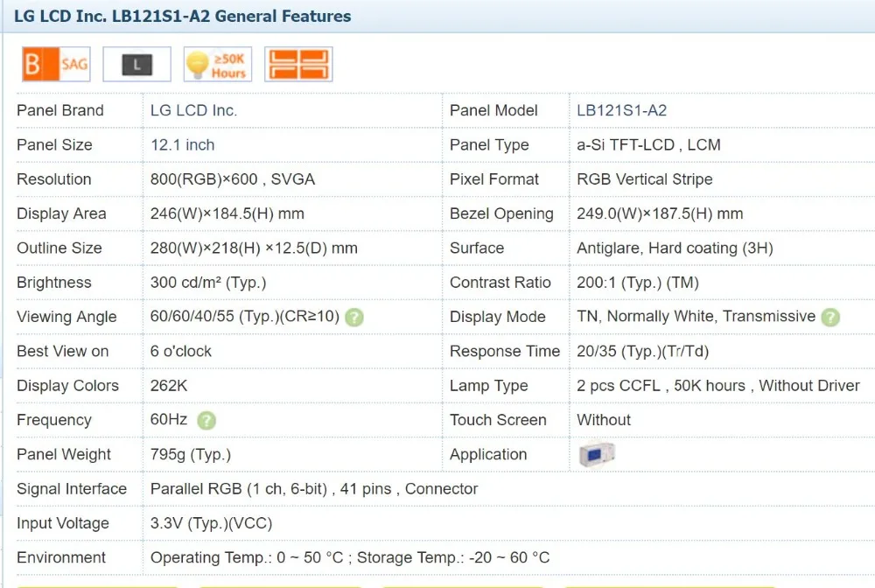Open the help icon beside Display Mode value

tap(830, 318)
